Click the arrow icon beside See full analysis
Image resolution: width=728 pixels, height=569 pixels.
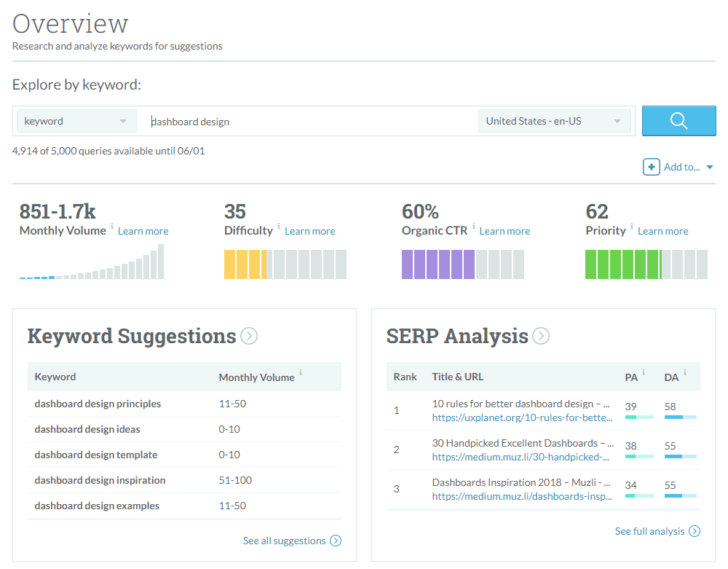point(694,531)
